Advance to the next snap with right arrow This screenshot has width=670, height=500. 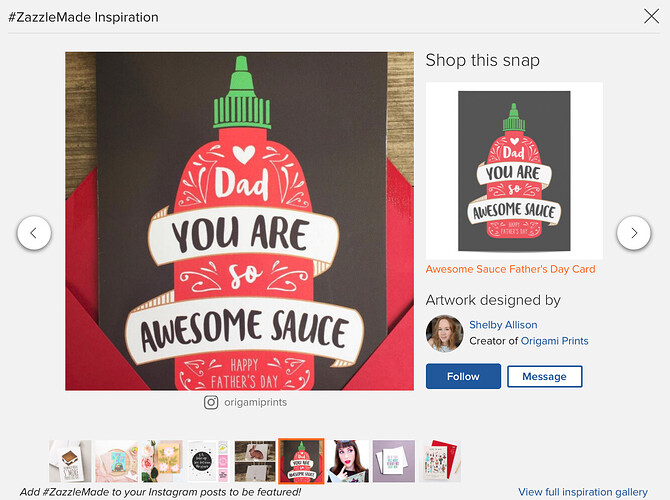pos(634,233)
